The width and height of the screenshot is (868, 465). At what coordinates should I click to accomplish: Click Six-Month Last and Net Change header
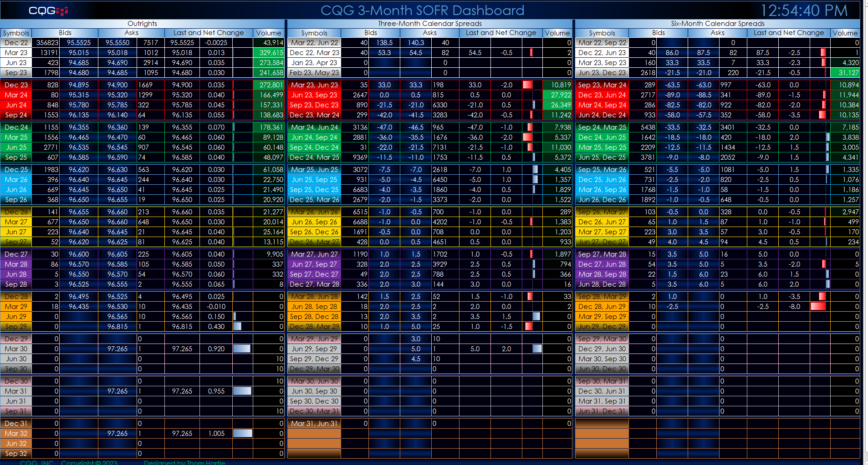click(788, 33)
